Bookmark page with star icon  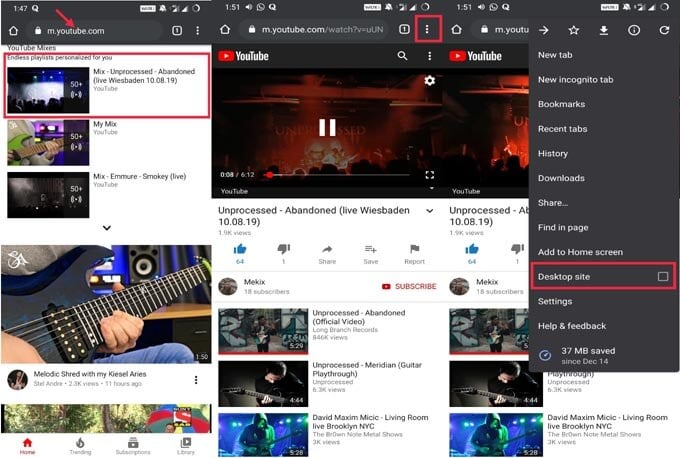point(574,30)
